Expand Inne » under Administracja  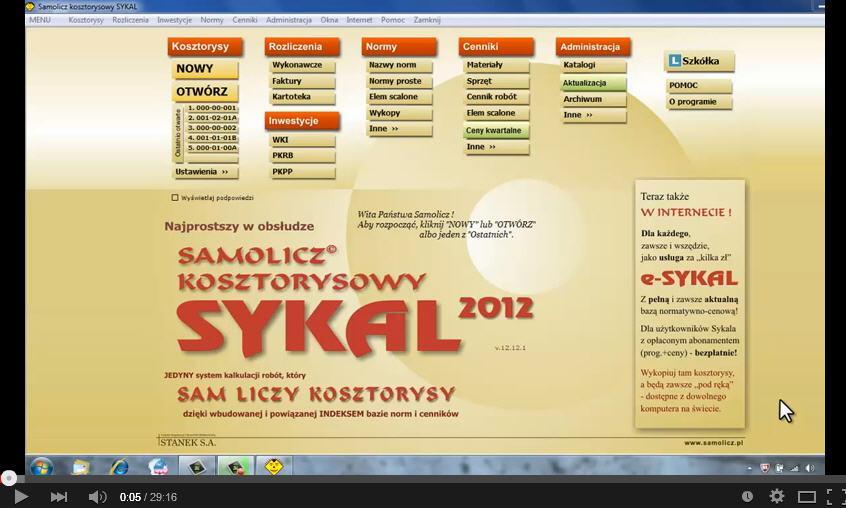593,115
